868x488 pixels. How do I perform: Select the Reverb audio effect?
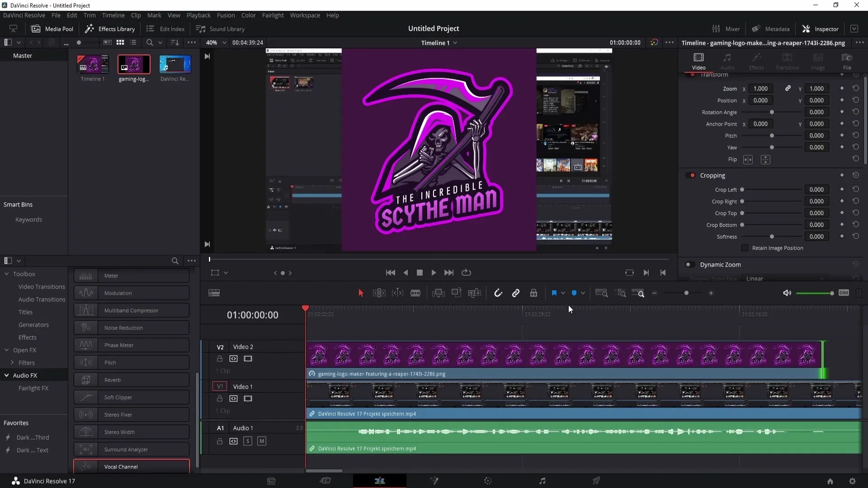click(132, 380)
